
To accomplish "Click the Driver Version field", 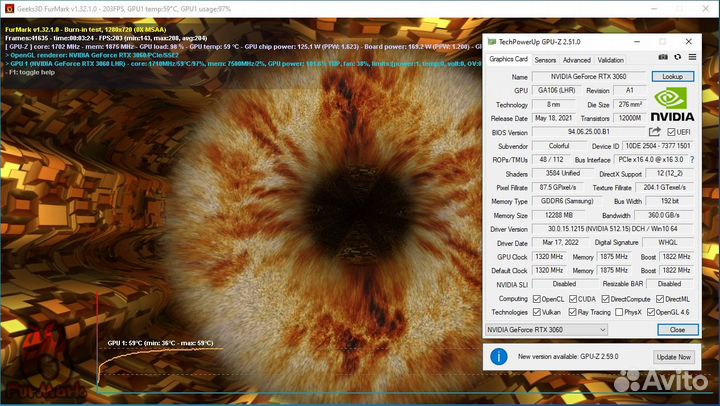I will click(613, 229).
